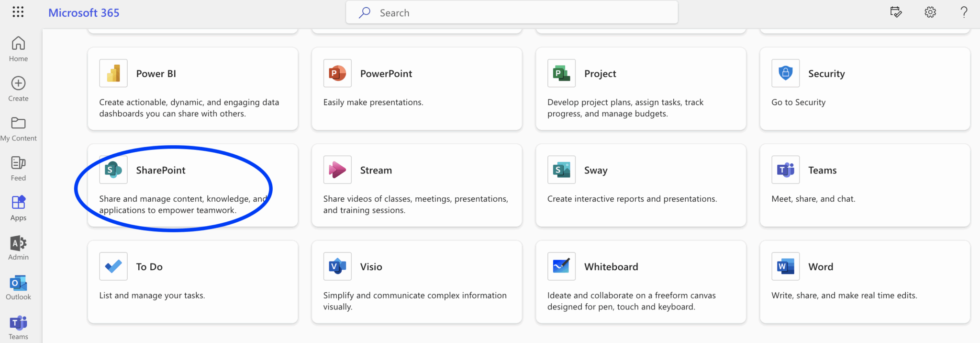Open the Word card title

click(821, 267)
